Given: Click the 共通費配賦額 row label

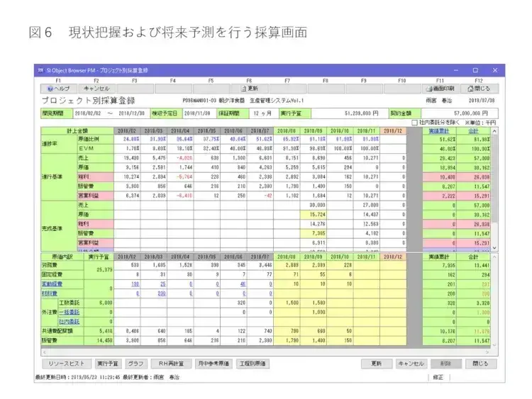Looking at the screenshot, I should tap(62, 331).
